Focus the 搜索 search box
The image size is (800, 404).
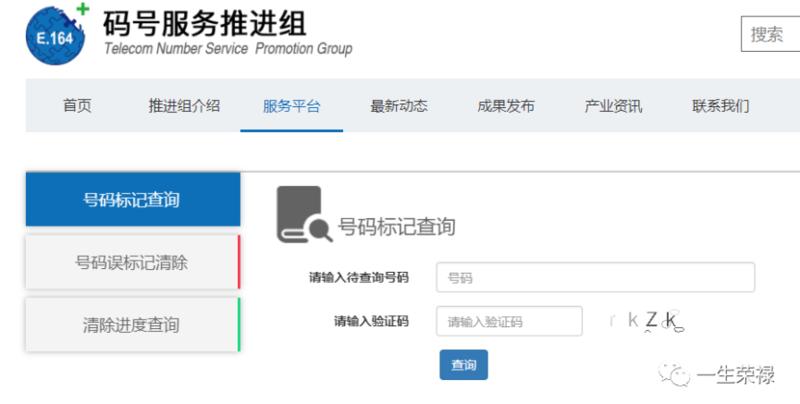(x=770, y=34)
